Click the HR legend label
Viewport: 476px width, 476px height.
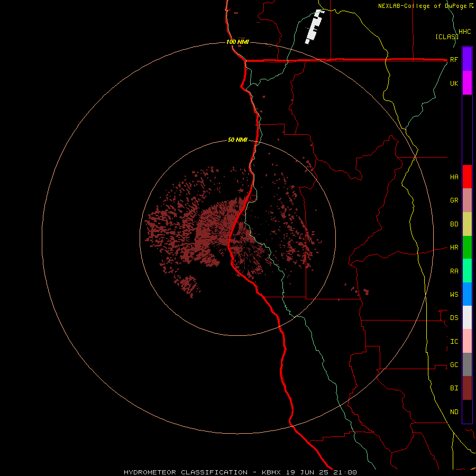(454, 248)
